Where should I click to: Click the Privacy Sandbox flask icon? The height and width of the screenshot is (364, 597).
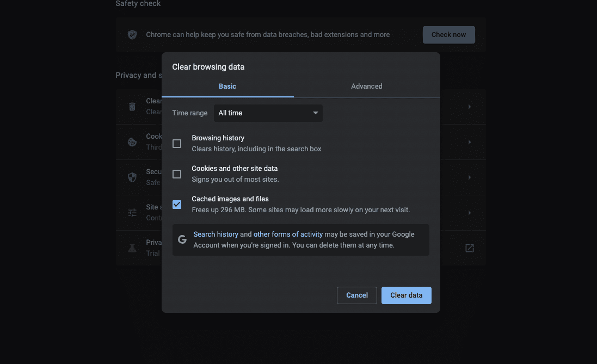tap(132, 248)
